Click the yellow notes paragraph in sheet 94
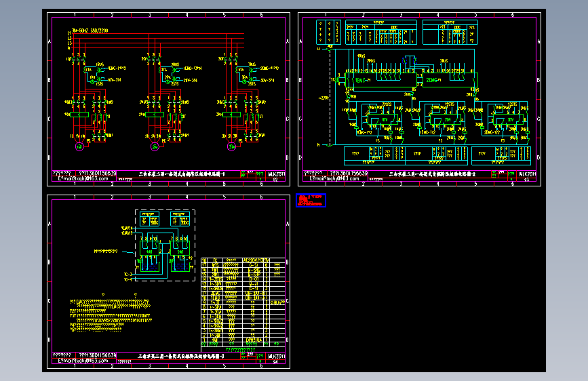 [111, 315]
